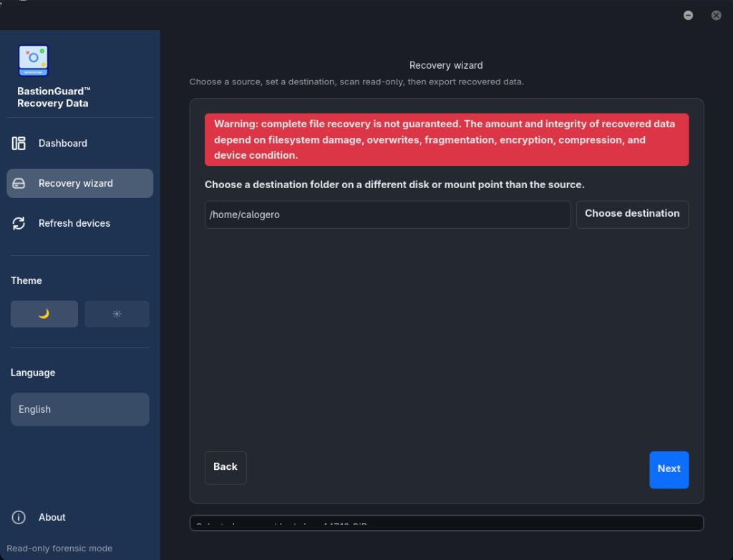Select the Recovery wizard menu entry
The height and width of the screenshot is (560, 733).
[x=80, y=183]
